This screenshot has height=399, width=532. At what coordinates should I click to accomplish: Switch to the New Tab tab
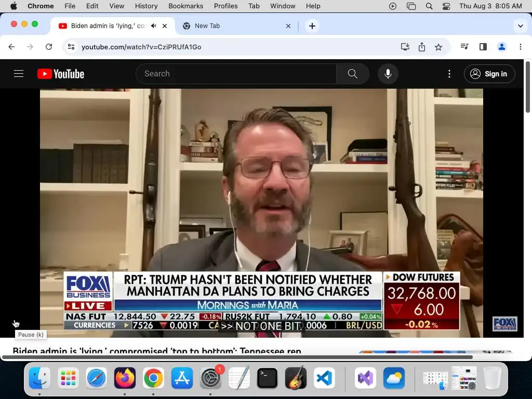pyautogui.click(x=236, y=26)
